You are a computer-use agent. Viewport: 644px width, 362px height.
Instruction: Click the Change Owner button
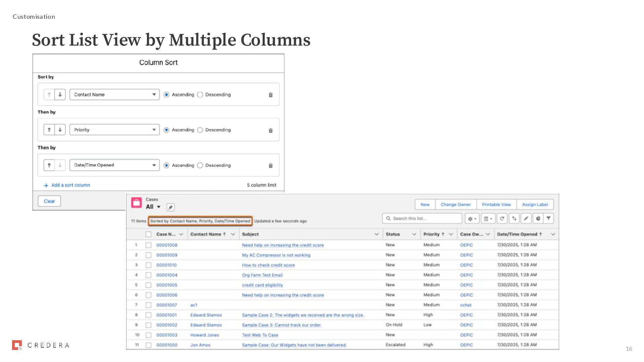(x=455, y=204)
